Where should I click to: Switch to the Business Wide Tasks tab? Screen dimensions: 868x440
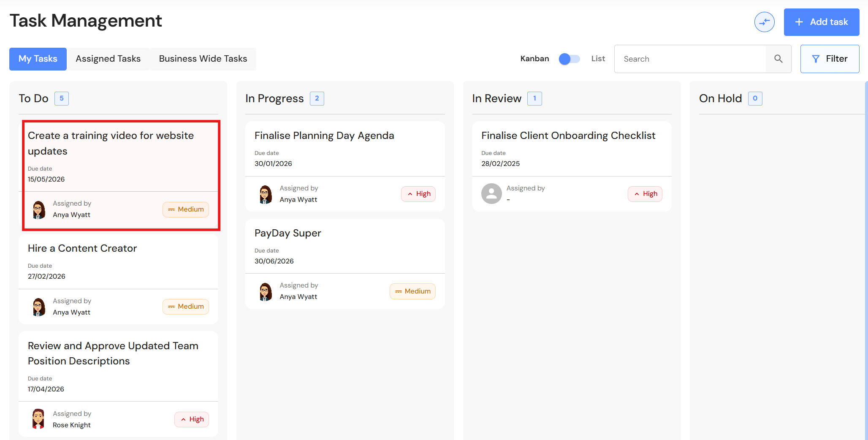click(203, 59)
